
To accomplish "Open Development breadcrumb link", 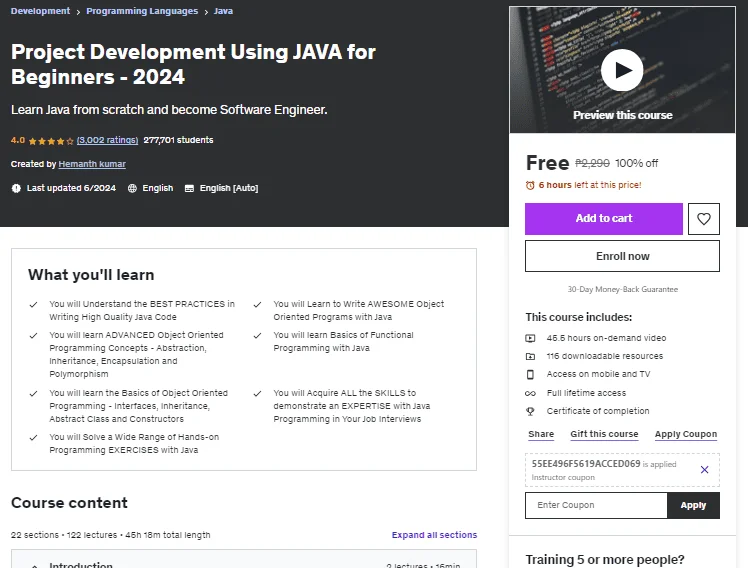I will pyautogui.click(x=41, y=11).
